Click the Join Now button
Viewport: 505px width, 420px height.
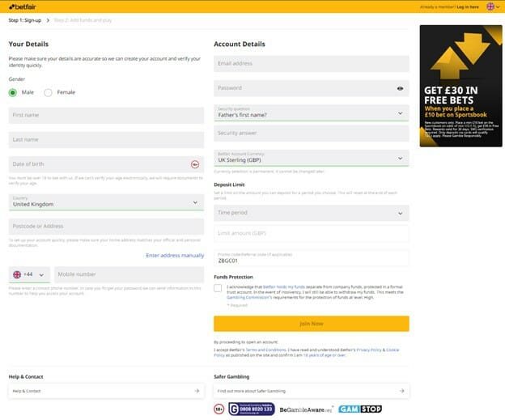tap(312, 324)
